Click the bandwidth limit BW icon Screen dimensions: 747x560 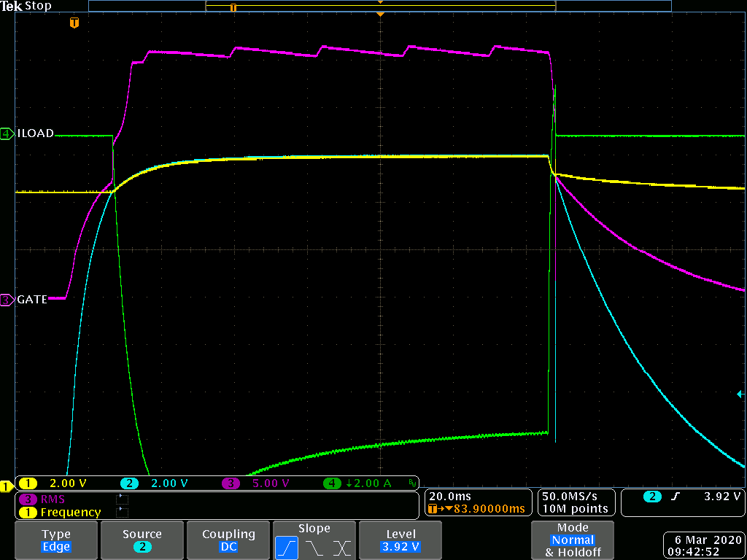point(411,484)
